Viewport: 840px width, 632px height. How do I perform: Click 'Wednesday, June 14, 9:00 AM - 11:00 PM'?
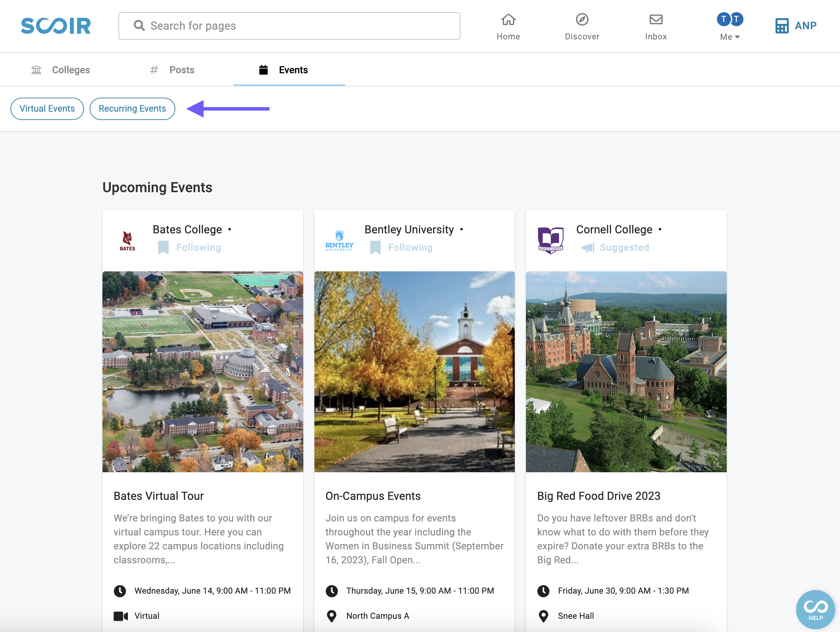click(213, 590)
